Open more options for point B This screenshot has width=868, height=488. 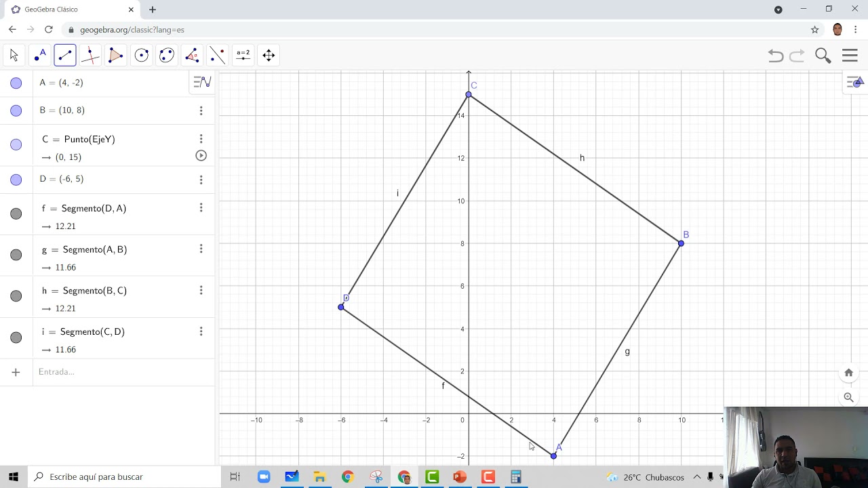[201, 110]
